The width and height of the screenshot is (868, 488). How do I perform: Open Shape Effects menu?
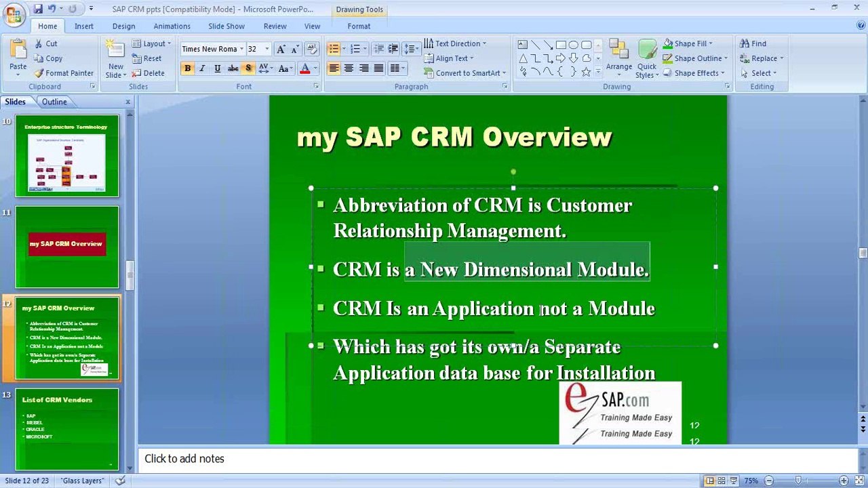pos(694,73)
